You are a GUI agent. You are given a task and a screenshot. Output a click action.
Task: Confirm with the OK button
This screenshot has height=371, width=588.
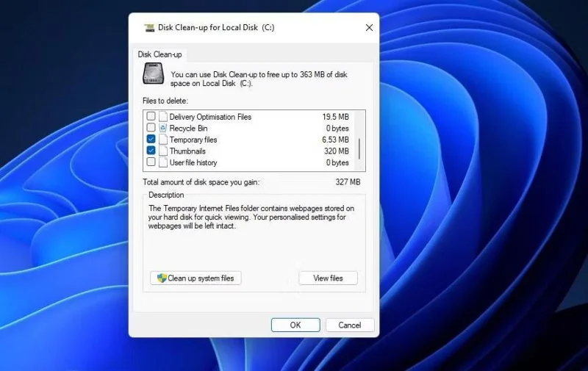[295, 325]
